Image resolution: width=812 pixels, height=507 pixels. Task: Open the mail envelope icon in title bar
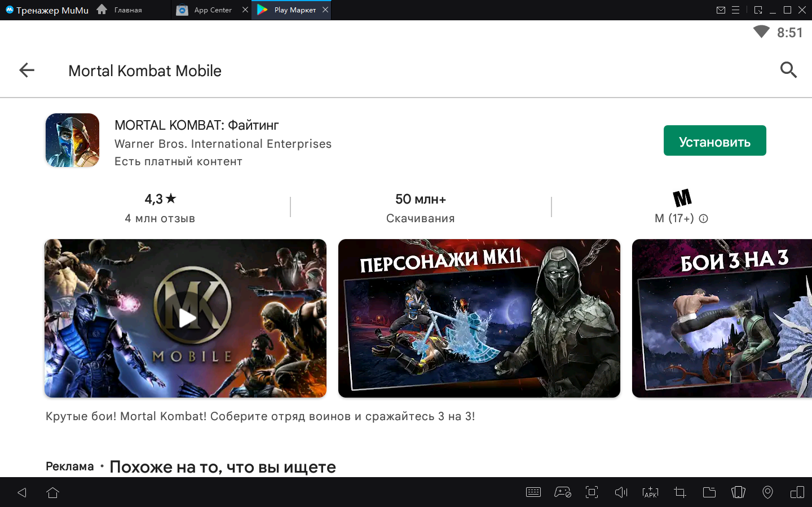tap(721, 10)
